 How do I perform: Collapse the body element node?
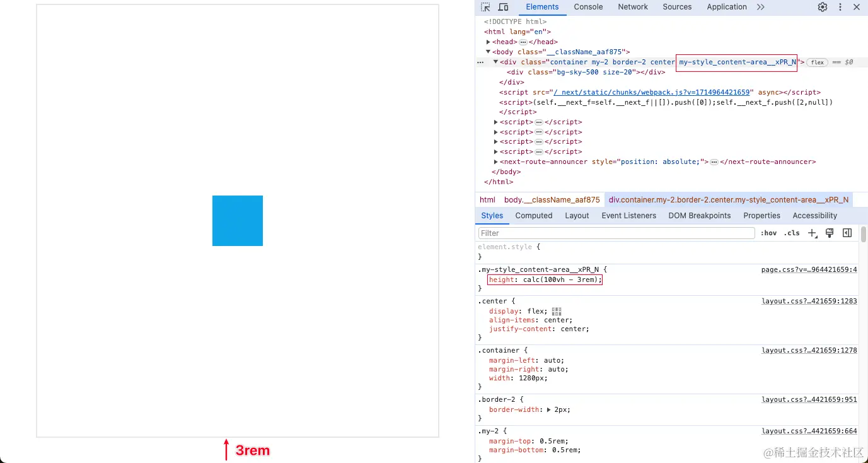point(489,52)
